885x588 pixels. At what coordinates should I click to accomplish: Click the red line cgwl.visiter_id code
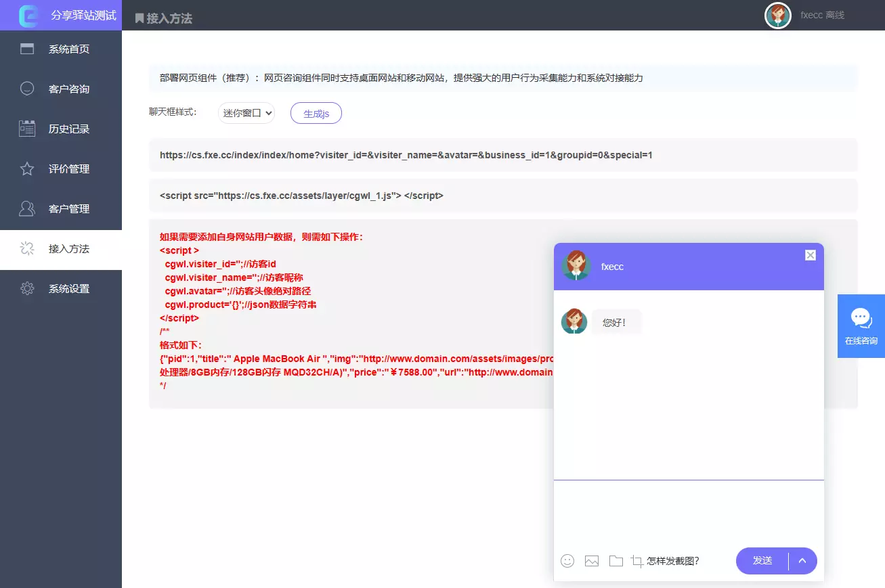[x=221, y=264]
